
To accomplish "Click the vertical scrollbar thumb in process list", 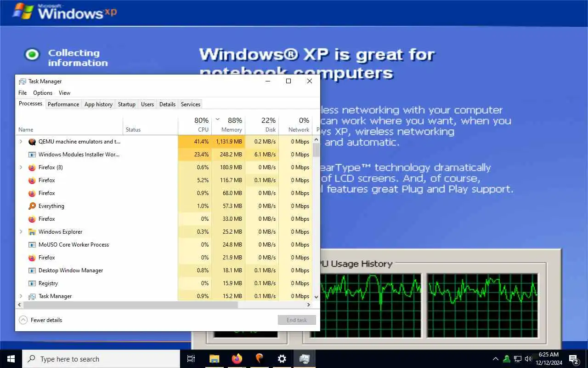I will 316,149.
